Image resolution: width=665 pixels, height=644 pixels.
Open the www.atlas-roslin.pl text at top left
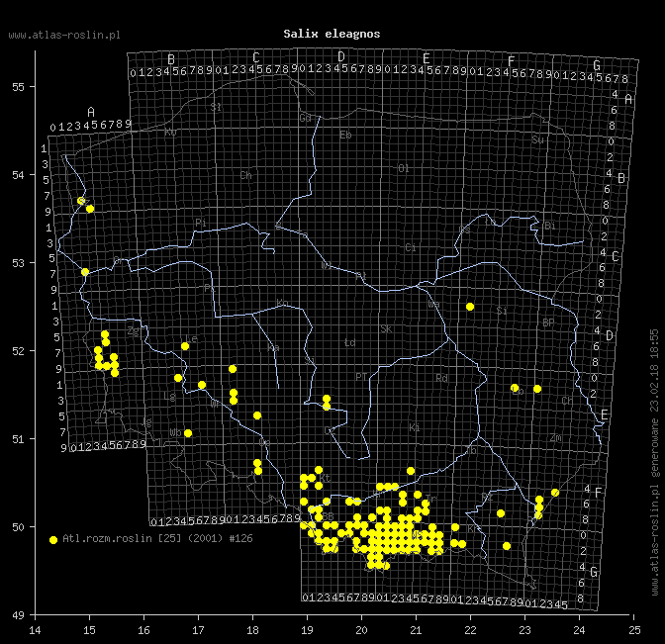click(64, 35)
